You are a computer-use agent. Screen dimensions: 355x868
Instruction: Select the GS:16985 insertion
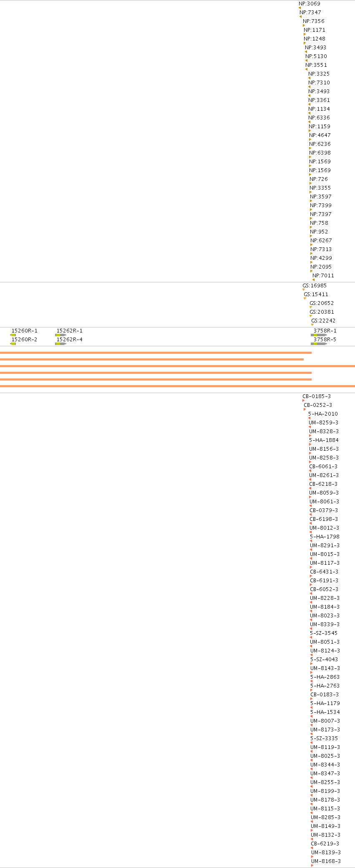pyautogui.click(x=304, y=289)
